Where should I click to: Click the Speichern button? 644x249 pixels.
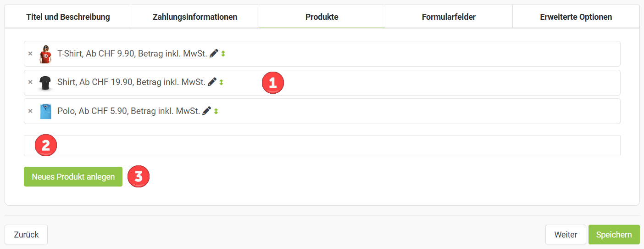(x=614, y=234)
